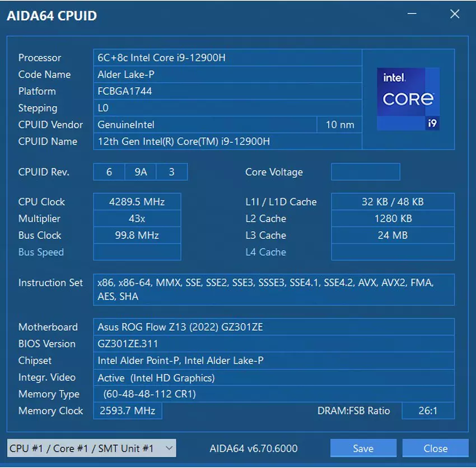This screenshot has height=468, width=476.
Task: Click the Instruction Set list box
Action: (273, 289)
